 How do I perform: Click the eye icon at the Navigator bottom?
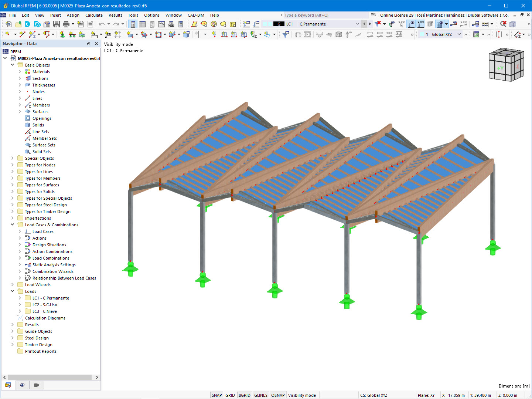click(22, 385)
